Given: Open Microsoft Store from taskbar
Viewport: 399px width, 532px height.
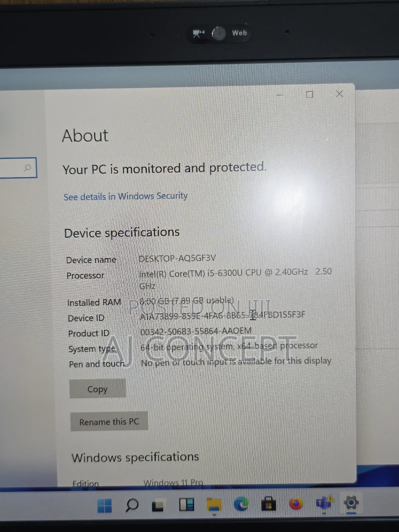Looking at the screenshot, I should [x=268, y=504].
